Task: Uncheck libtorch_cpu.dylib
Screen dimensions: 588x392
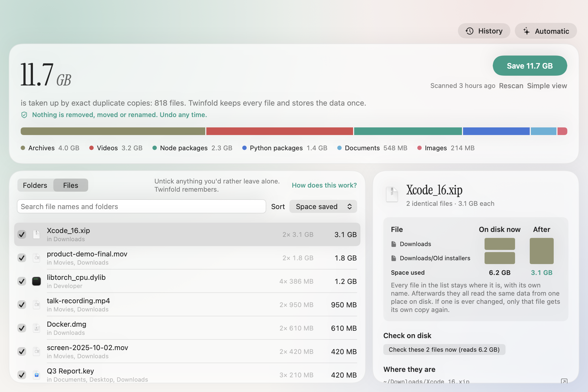Action: tap(22, 281)
